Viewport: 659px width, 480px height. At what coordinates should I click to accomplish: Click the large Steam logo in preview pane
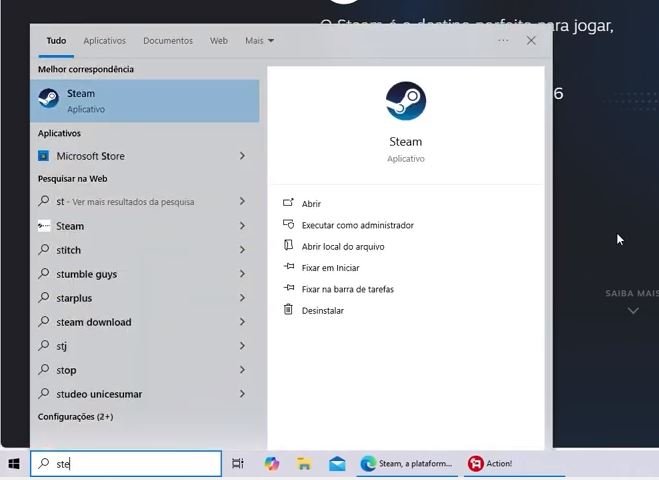coord(406,101)
